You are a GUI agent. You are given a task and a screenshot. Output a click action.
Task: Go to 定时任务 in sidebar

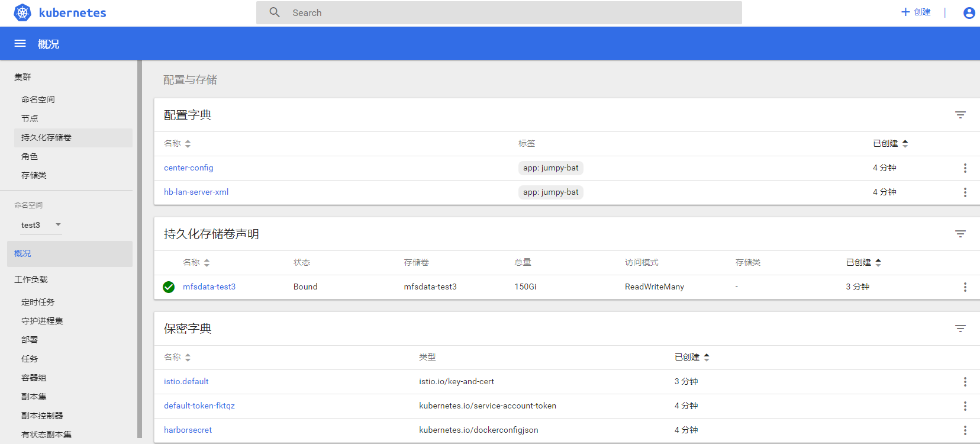click(x=38, y=302)
